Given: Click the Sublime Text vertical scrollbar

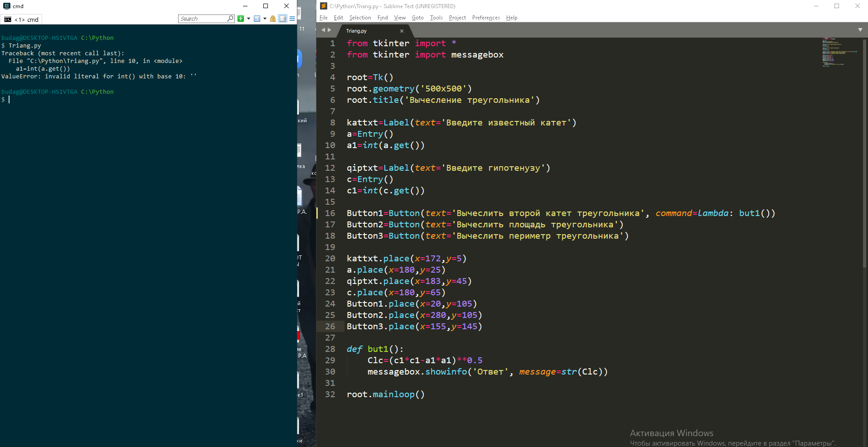Looking at the screenshot, I should 865,154.
